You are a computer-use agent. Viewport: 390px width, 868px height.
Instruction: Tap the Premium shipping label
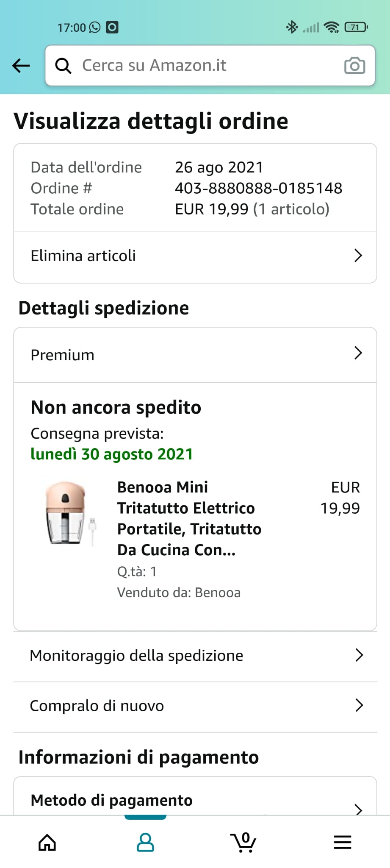coord(63,355)
